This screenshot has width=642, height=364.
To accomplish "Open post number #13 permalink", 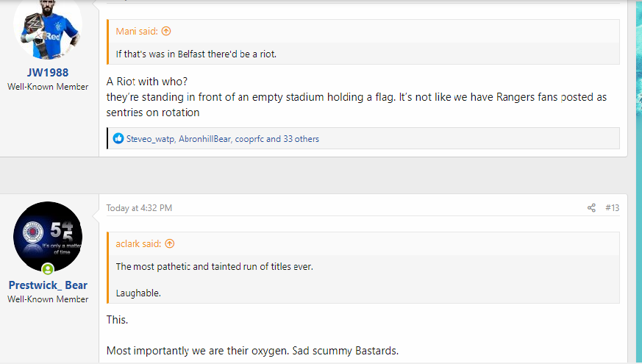I will pyautogui.click(x=612, y=208).
